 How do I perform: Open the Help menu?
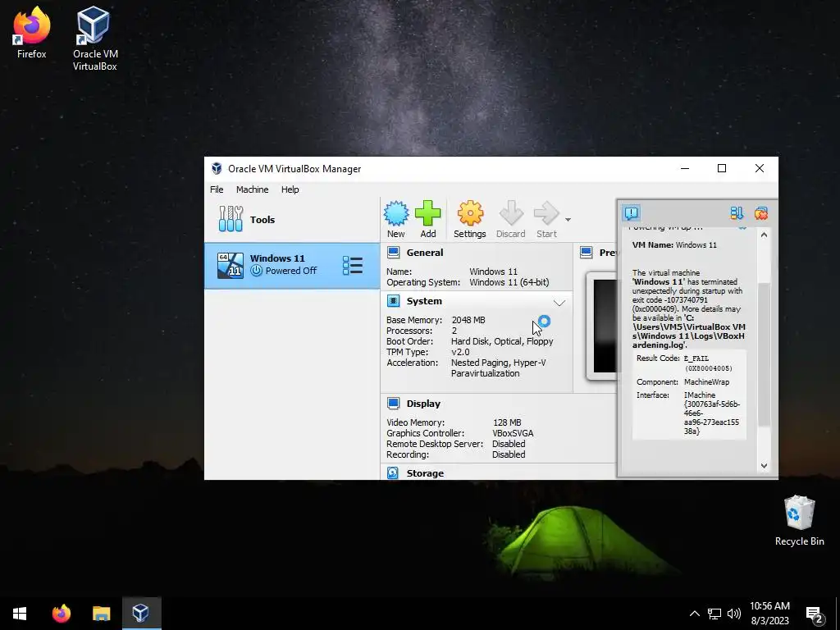point(290,189)
